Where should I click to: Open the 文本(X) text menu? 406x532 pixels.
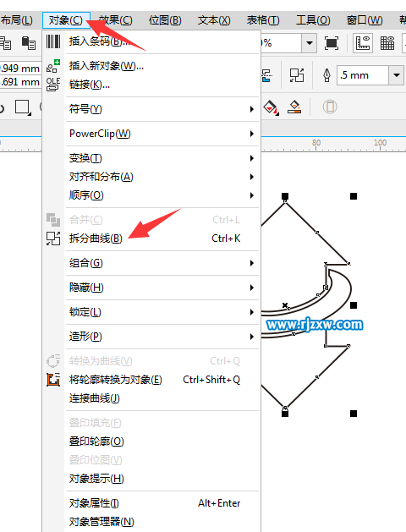[214, 20]
